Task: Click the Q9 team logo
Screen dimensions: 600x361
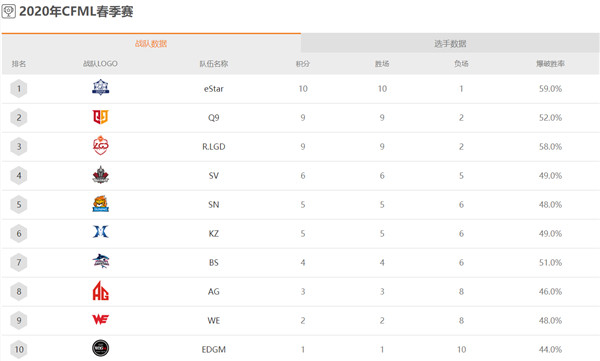Action: click(x=101, y=117)
